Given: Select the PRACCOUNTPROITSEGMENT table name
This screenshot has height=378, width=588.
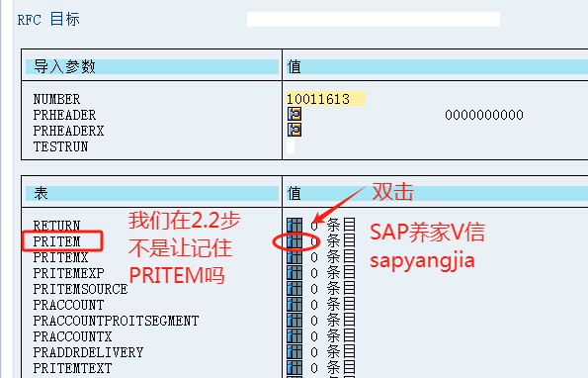Looking at the screenshot, I should [116, 321].
